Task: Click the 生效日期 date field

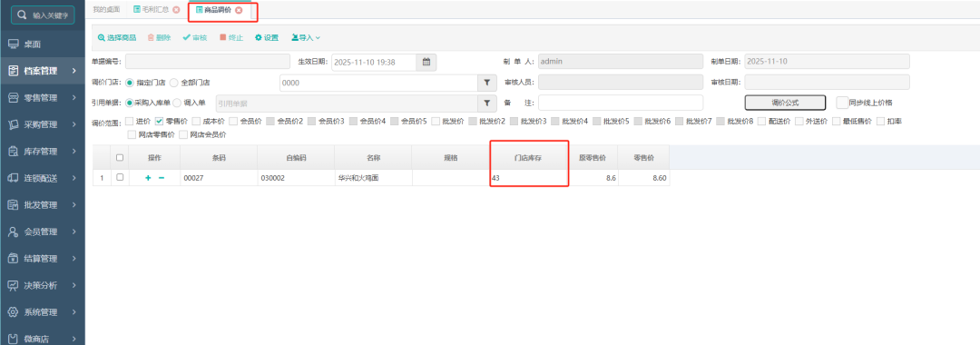Action: pyautogui.click(x=374, y=62)
